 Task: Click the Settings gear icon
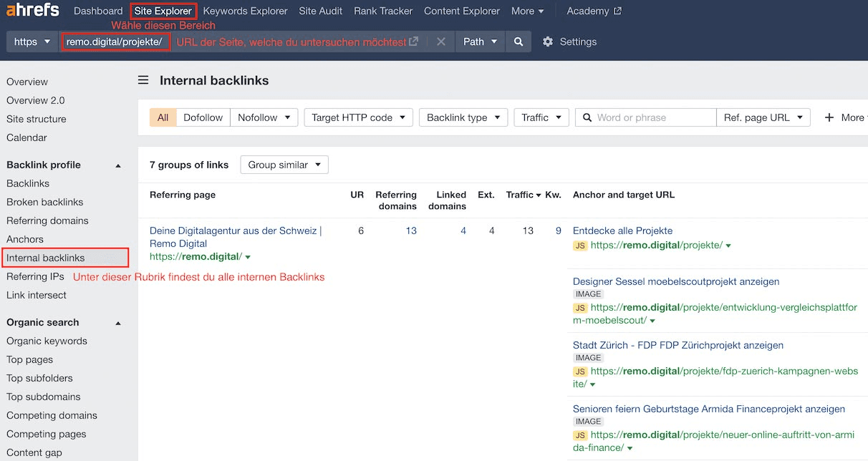[x=548, y=42]
